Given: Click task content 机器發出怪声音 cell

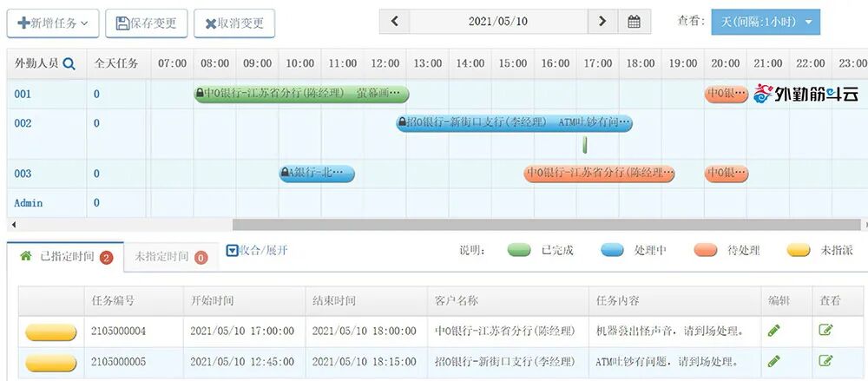Looking at the screenshot, I should pyautogui.click(x=674, y=332).
